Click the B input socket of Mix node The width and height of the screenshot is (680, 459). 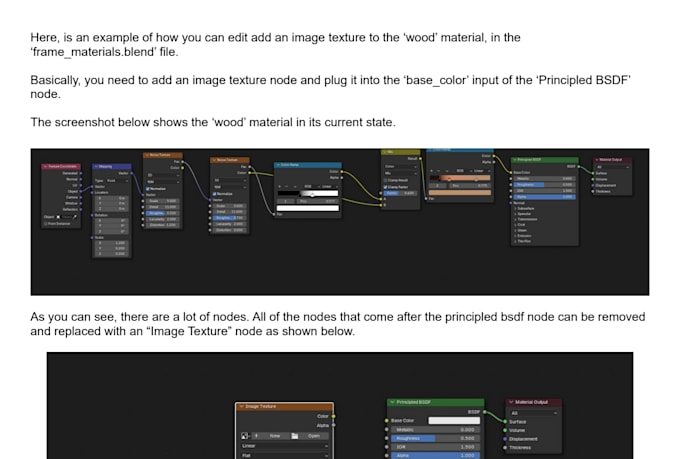(x=381, y=205)
